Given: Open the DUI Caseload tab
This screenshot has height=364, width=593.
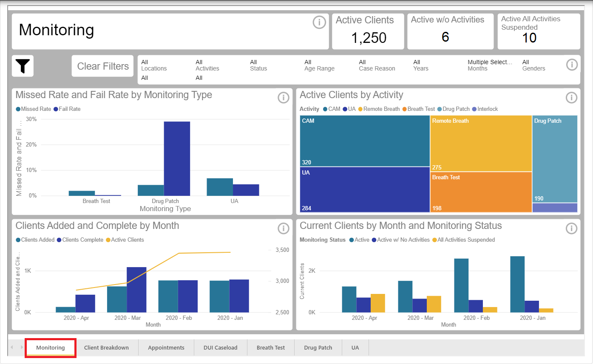Looking at the screenshot, I should (x=220, y=347).
